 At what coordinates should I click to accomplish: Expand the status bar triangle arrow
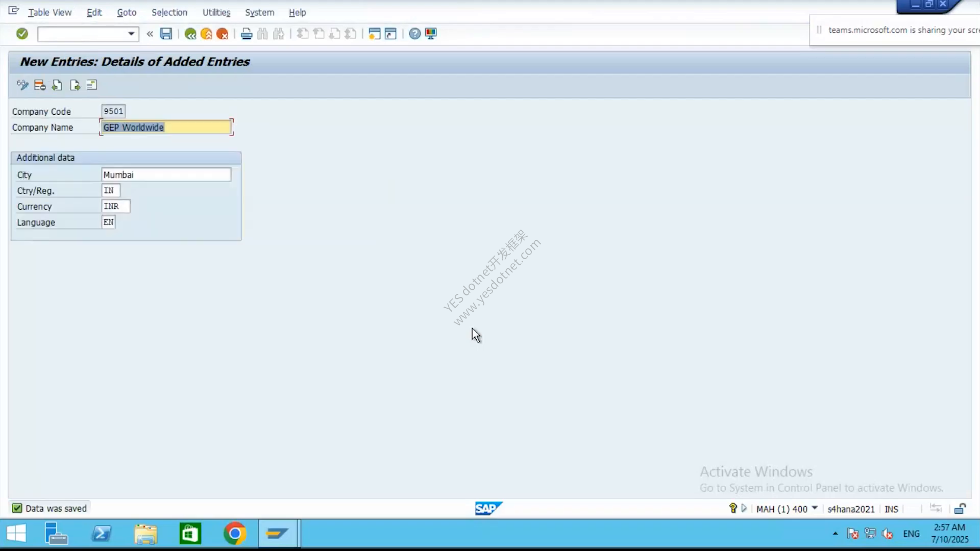click(x=744, y=508)
